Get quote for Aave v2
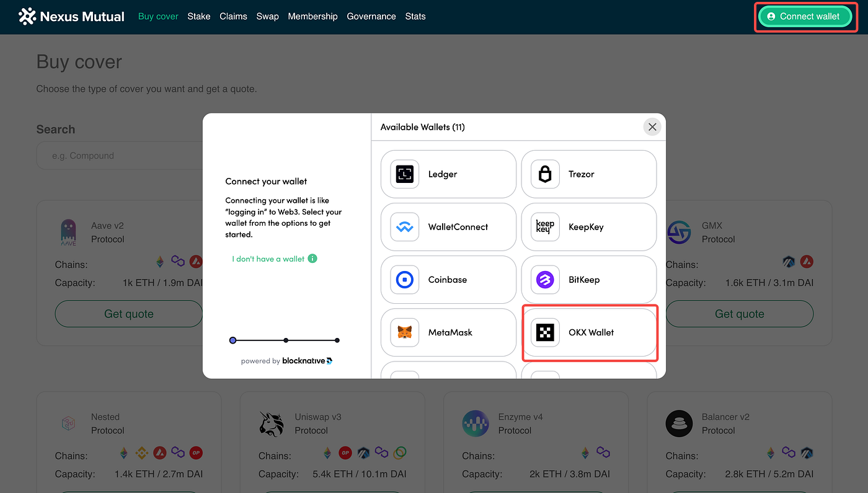 [x=129, y=314]
